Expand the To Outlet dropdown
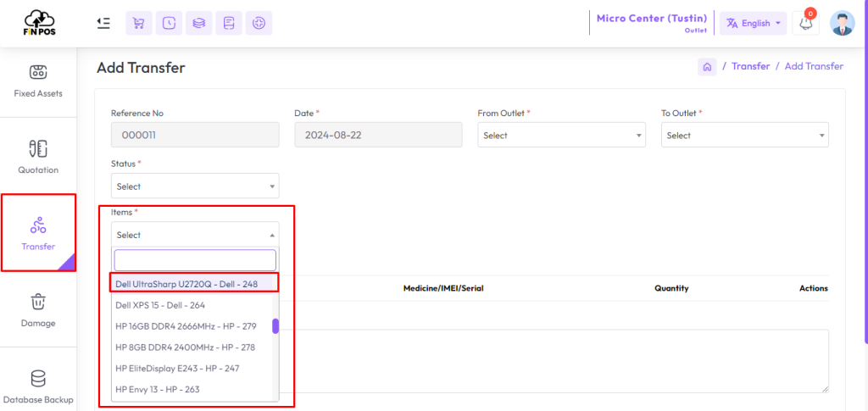The height and width of the screenshot is (411, 868). pos(744,135)
